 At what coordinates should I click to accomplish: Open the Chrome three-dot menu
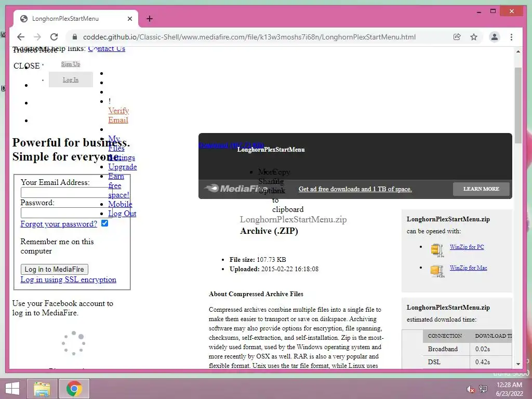pos(511,37)
